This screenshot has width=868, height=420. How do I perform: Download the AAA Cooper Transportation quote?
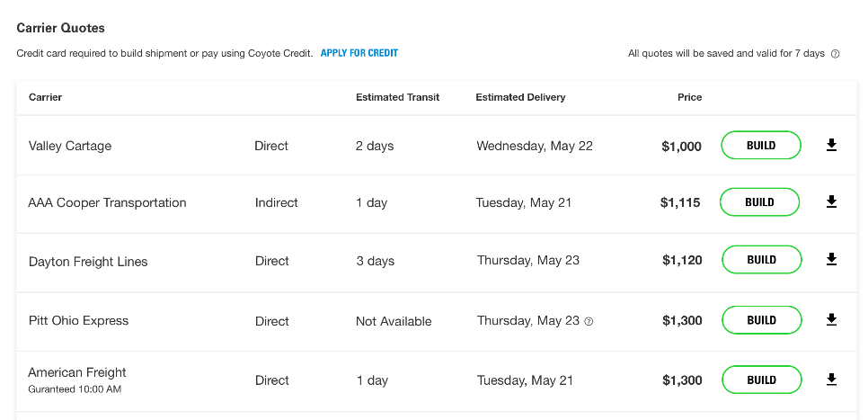coord(831,202)
